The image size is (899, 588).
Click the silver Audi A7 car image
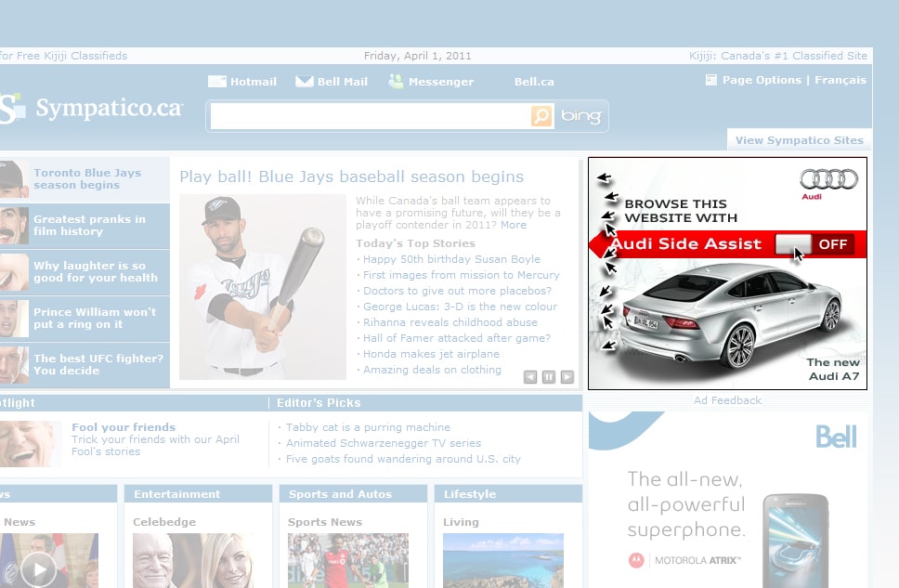click(733, 317)
